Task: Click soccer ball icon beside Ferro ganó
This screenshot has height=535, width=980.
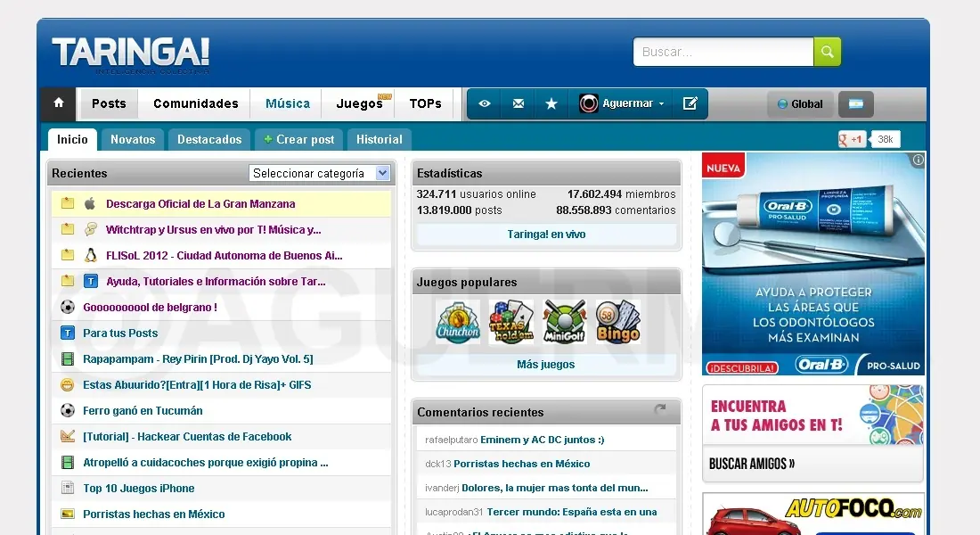Action: (68, 410)
